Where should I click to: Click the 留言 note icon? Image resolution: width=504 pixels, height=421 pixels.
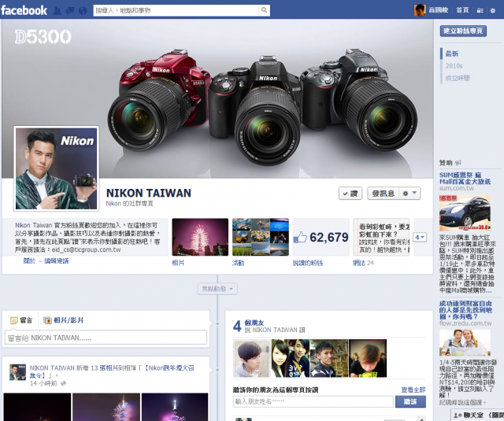(14, 320)
